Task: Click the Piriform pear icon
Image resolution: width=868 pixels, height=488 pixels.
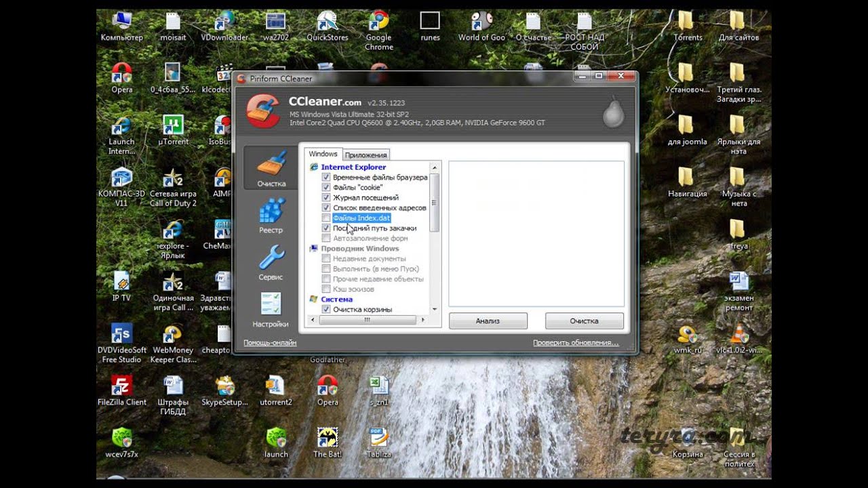Action: 612,113
